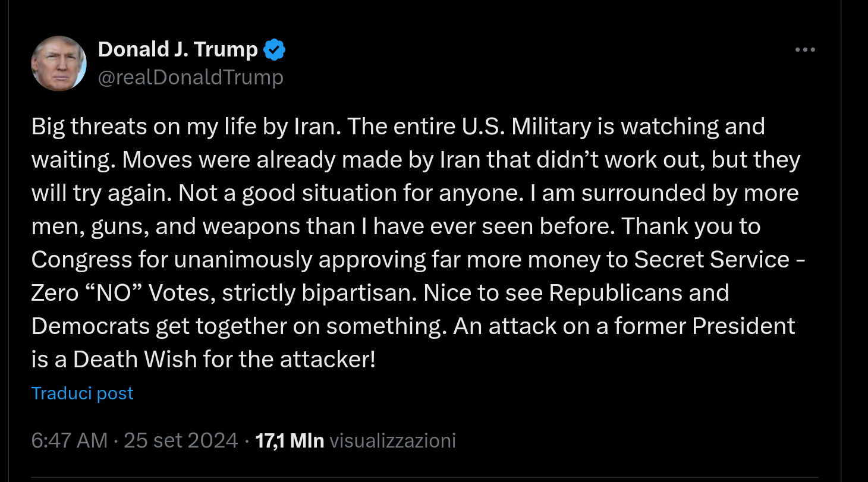Visit the @realDonaldTrump handle
This screenshot has height=482, width=868.
point(190,77)
